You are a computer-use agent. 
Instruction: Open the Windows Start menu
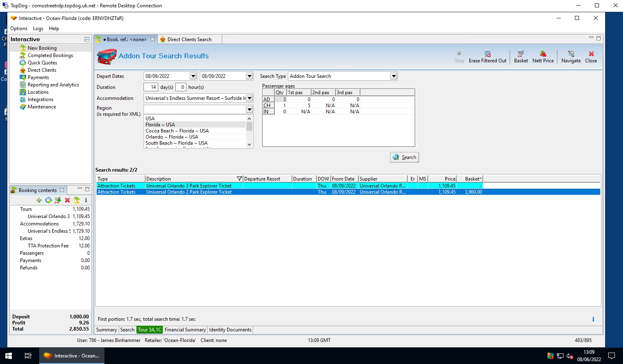9,356
